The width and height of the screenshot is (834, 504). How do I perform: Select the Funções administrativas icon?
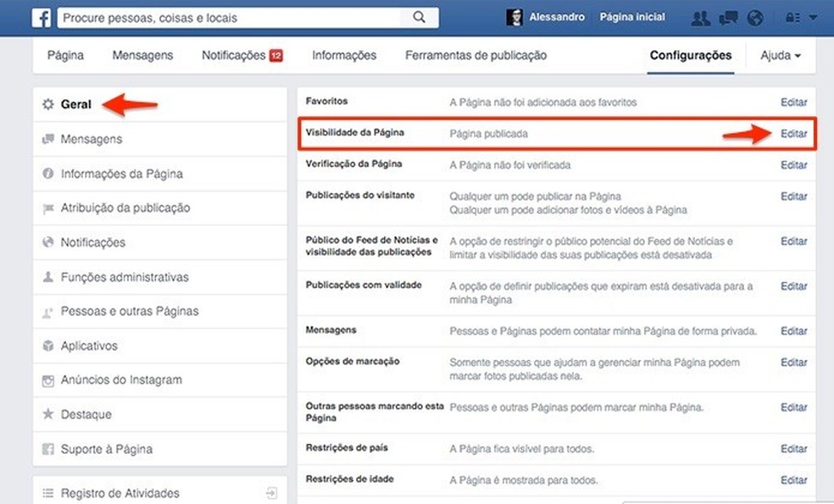pos(48,277)
